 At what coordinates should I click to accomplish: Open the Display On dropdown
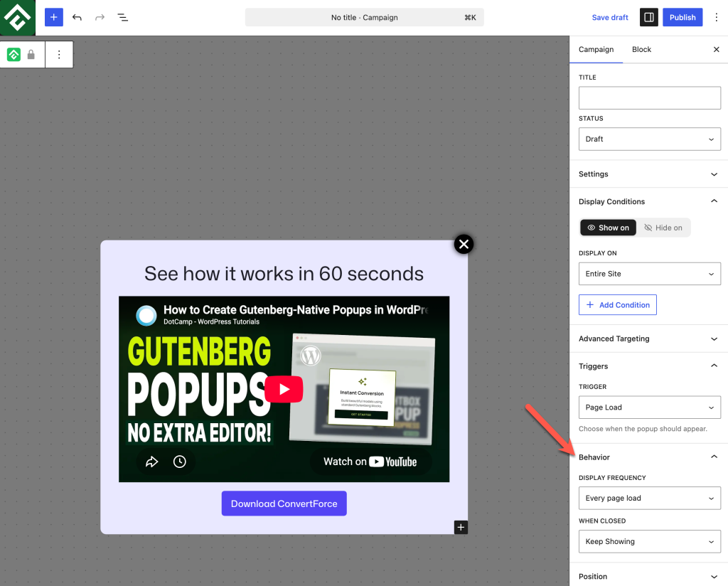pos(649,274)
